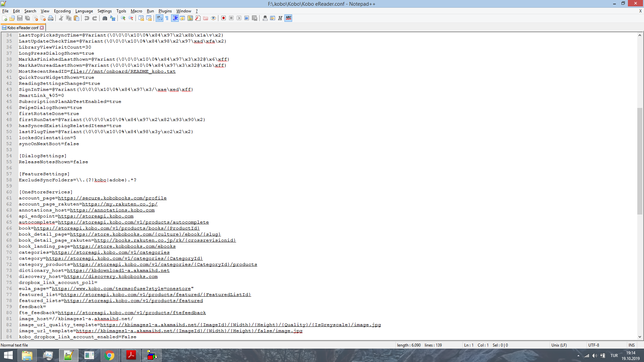644x362 pixels.
Task: Open Find dialog via binoculars icon
Action: click(x=105, y=18)
